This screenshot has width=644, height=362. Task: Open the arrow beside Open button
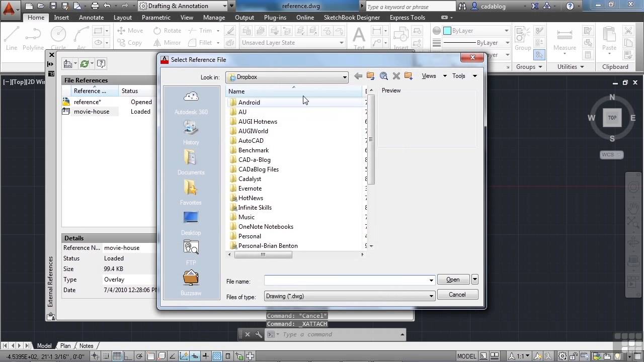point(474,280)
